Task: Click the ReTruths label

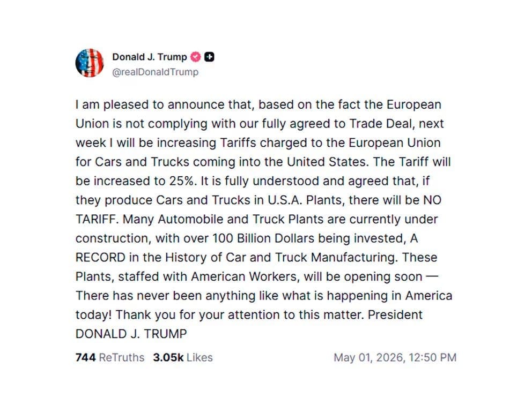Action: pos(121,357)
